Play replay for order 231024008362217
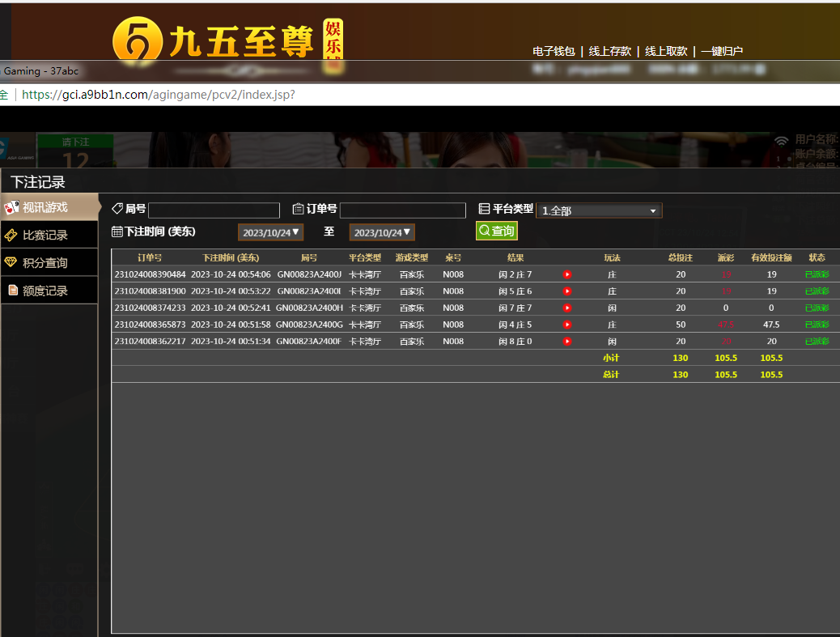 [566, 342]
